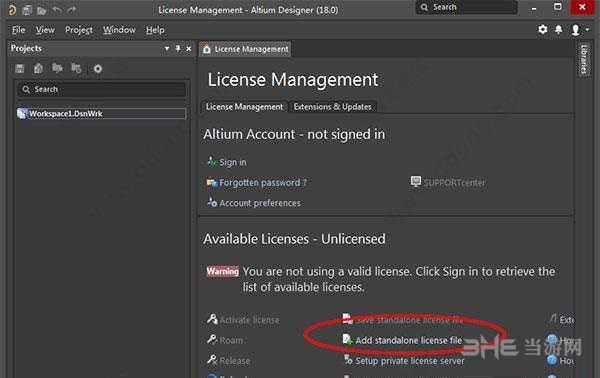Click the Forgotten password link
Viewport: 600px width, 378px height.
pos(263,182)
